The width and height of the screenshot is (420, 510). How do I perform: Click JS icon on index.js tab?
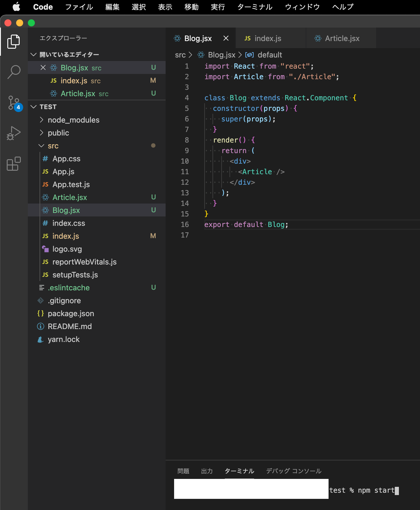coord(248,38)
